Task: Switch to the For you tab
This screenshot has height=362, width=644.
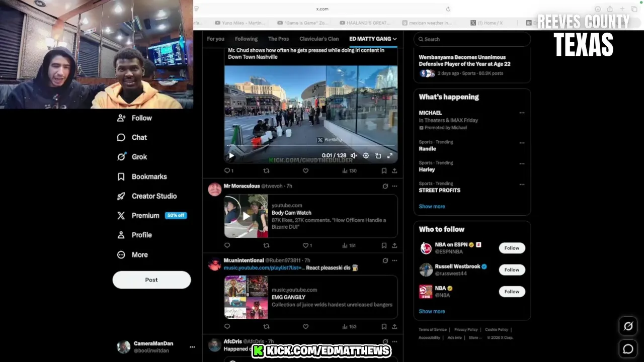Action: click(x=215, y=39)
